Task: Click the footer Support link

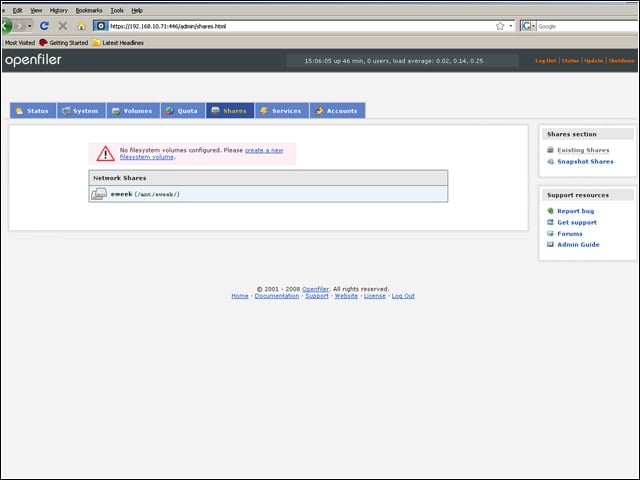Action: (x=317, y=296)
